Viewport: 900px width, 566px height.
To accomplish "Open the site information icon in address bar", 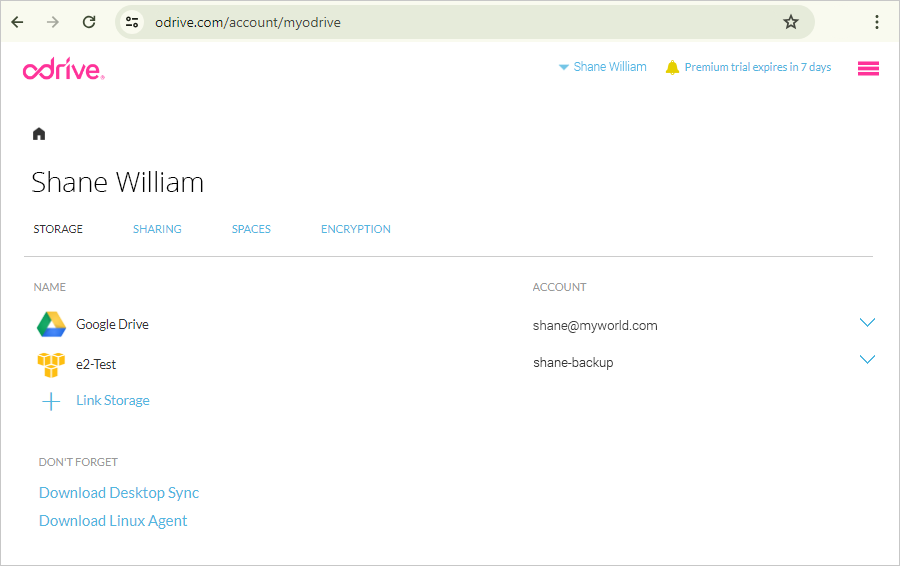I will coord(132,22).
